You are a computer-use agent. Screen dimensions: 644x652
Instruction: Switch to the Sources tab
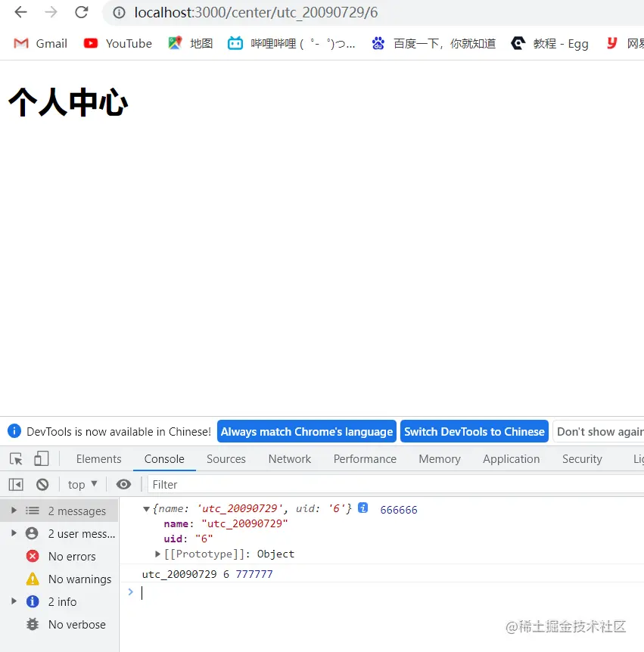click(226, 459)
